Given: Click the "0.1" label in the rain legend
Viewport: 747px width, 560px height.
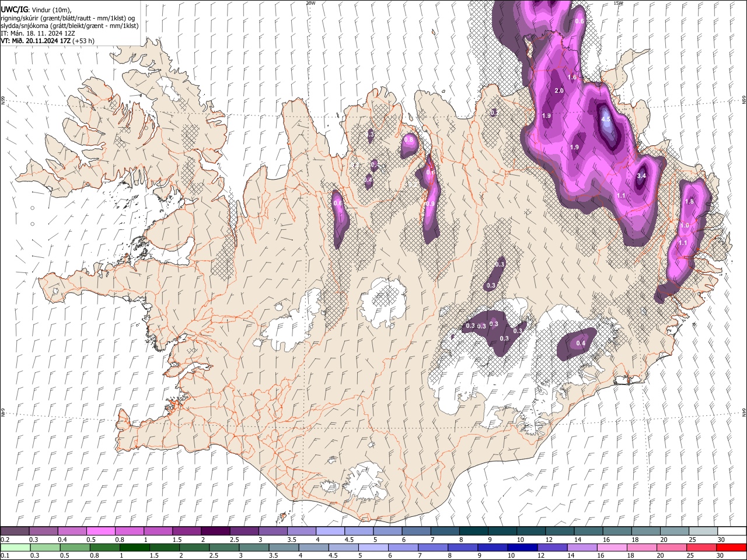Looking at the screenshot, I should tap(5, 556).
